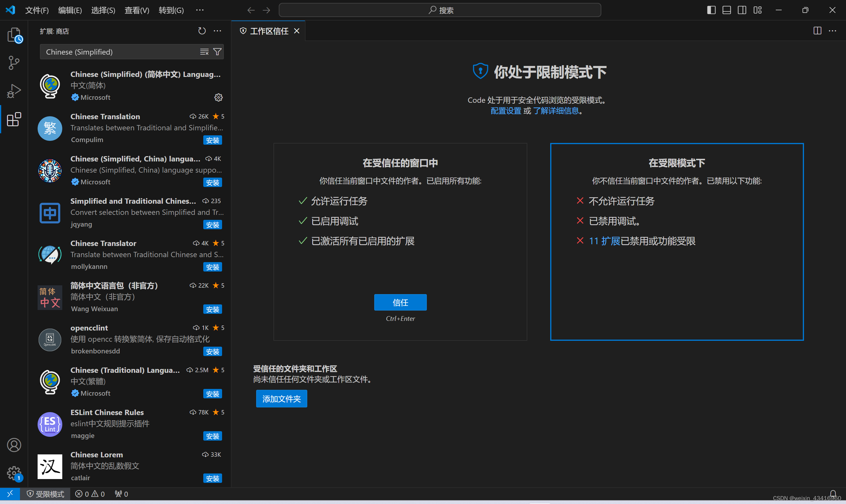Click the filter extensions funnel icon
This screenshot has height=504, width=846.
pos(217,52)
